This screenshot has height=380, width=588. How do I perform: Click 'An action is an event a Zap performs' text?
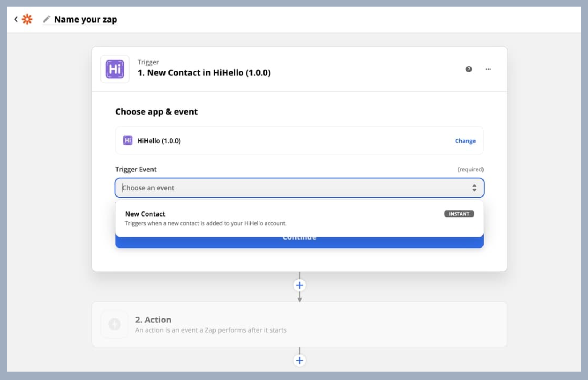[211, 330]
